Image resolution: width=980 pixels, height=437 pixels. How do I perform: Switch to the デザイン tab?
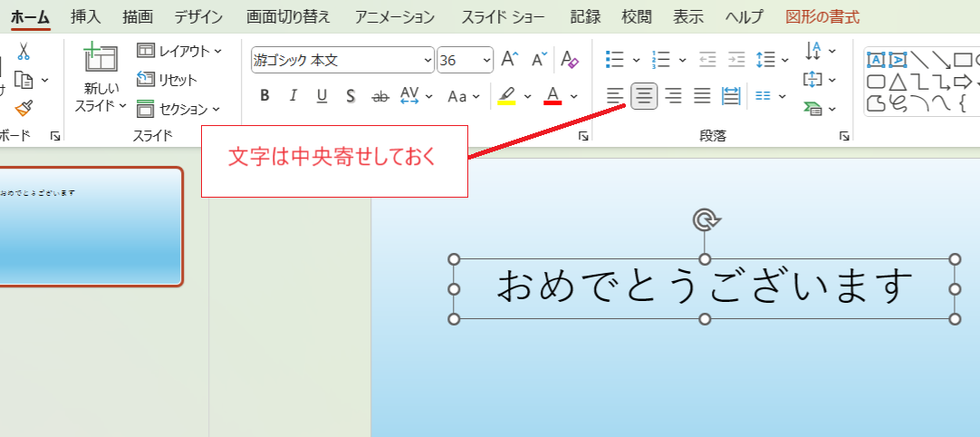[x=198, y=17]
